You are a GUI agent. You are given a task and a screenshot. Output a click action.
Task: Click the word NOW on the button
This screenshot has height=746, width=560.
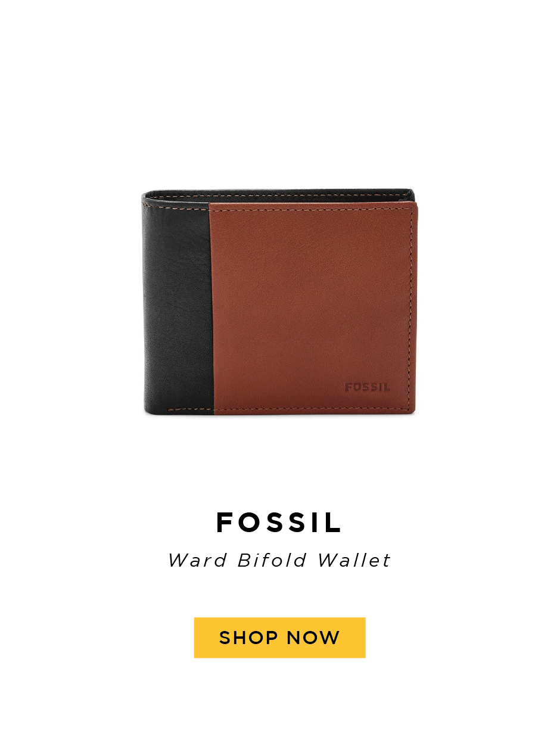(x=313, y=638)
